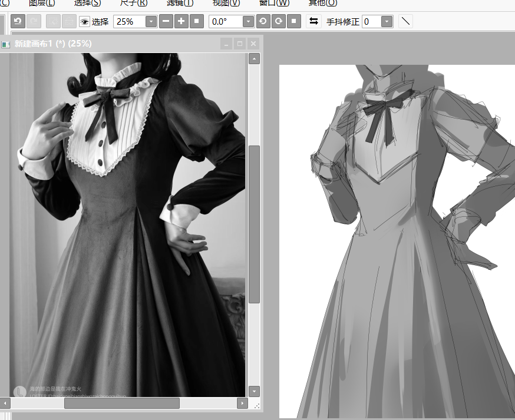The width and height of the screenshot is (515, 420).
Task: Reset canvas rotation with square button
Action: (294, 22)
